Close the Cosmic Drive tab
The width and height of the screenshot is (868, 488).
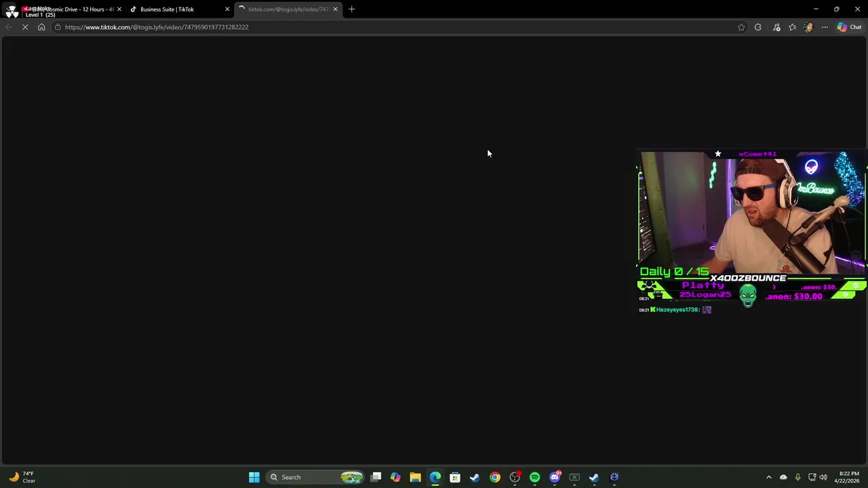[x=119, y=9]
